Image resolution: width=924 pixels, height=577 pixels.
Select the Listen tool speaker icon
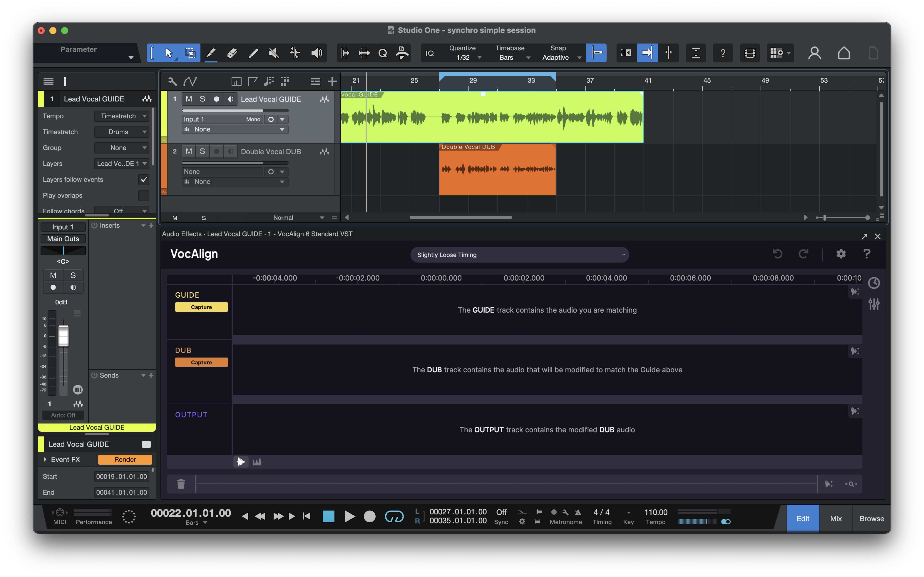click(317, 53)
